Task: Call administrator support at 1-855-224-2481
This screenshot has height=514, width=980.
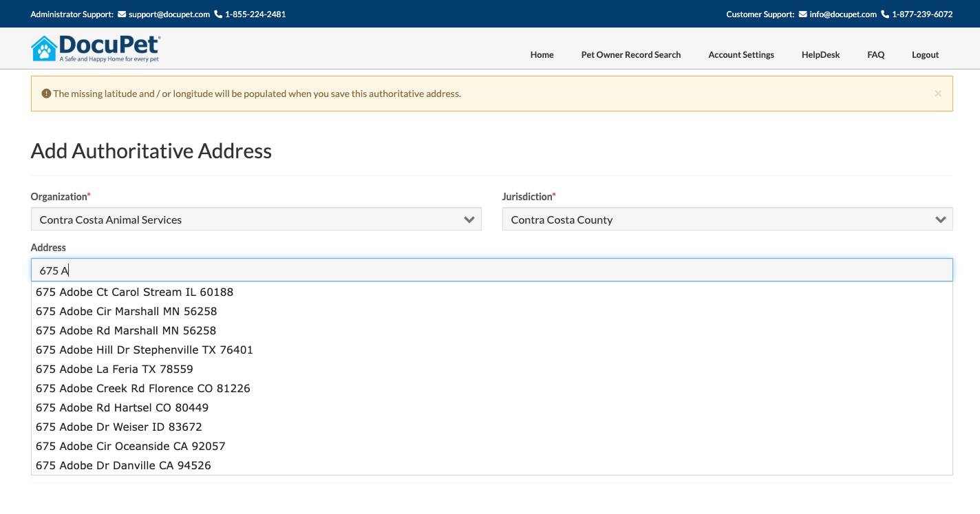Action: tap(255, 14)
